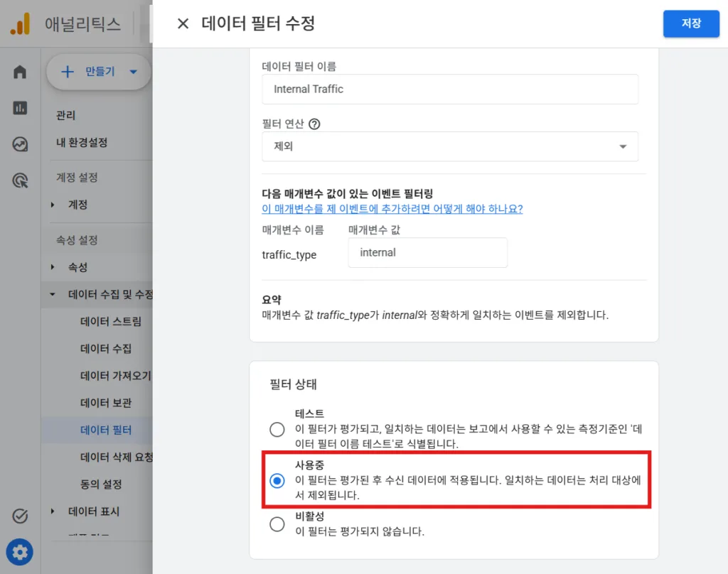Open the Reports bar chart icon
The width and height of the screenshot is (728, 574).
(x=20, y=108)
